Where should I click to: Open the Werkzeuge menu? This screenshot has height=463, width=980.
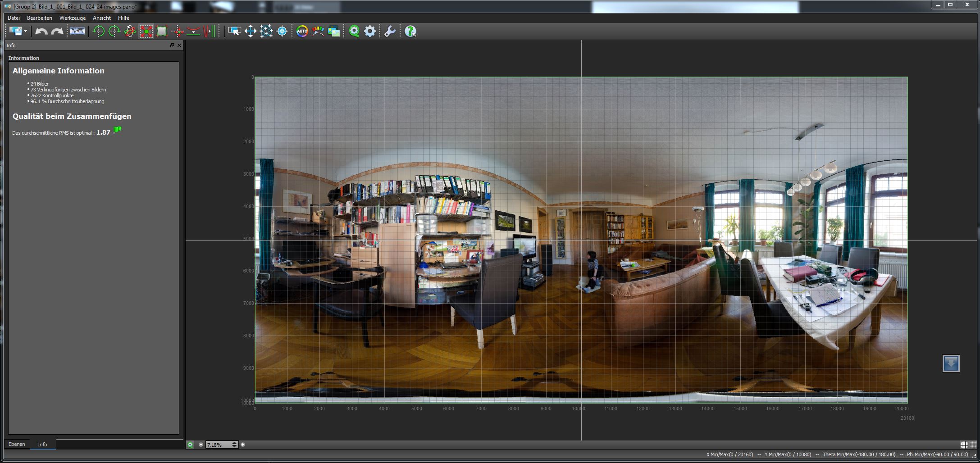(x=72, y=18)
